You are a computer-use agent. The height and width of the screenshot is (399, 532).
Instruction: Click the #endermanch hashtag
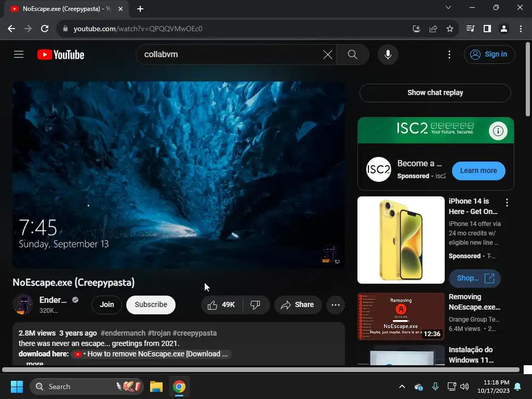click(123, 333)
